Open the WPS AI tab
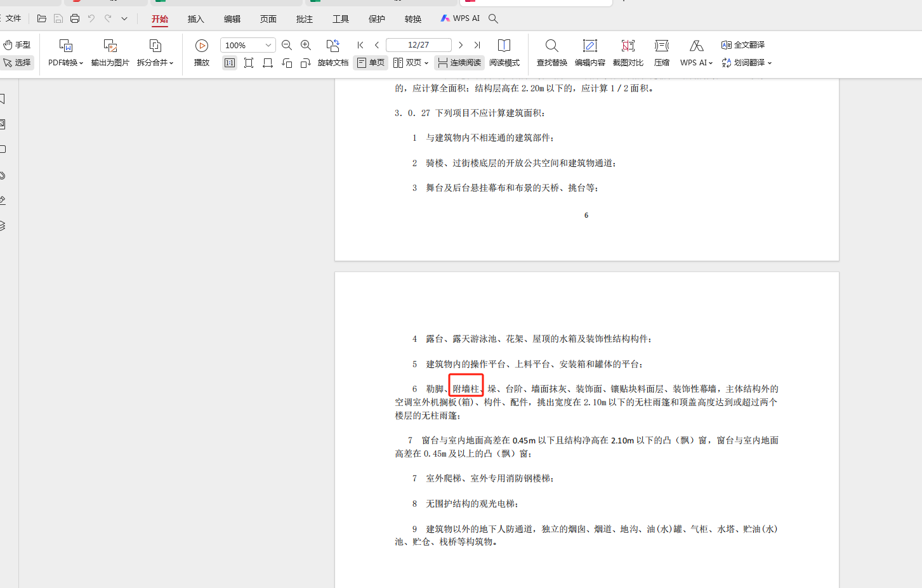Screen dimensions: 922x588 pos(461,18)
